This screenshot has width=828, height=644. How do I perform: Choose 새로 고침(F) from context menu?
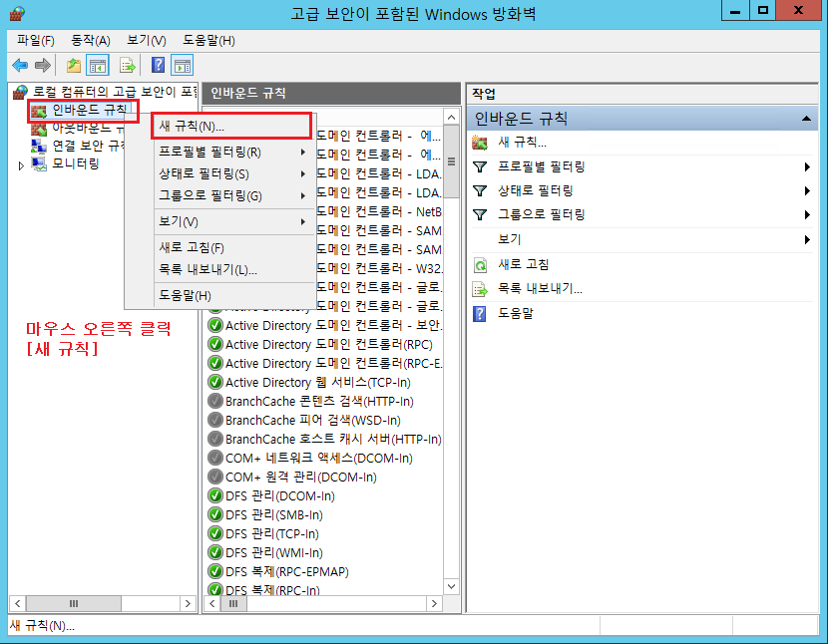(x=232, y=247)
